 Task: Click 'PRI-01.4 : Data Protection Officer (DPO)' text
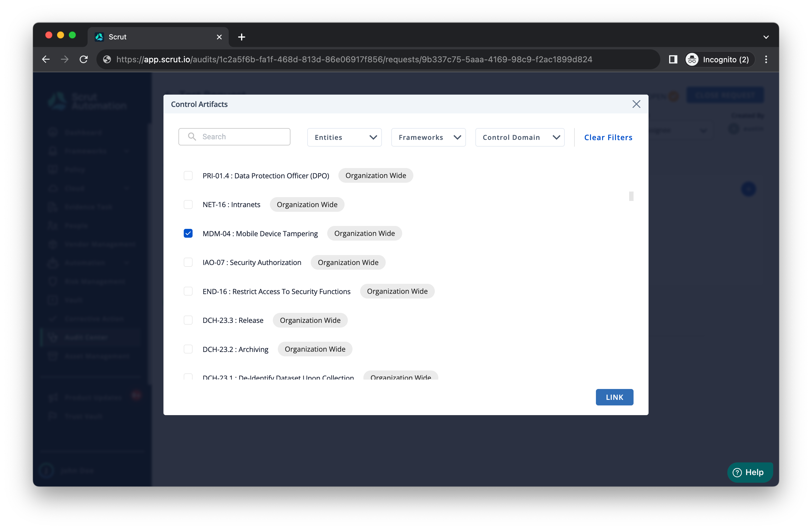click(266, 176)
